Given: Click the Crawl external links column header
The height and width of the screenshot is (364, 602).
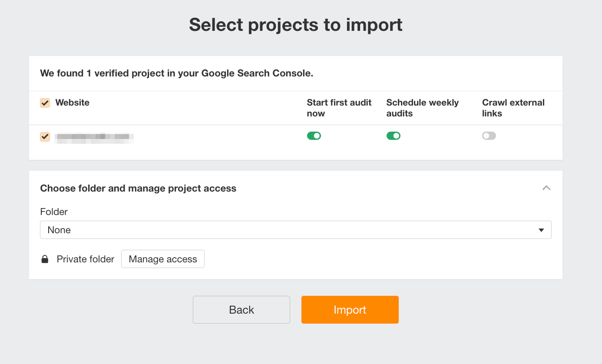Looking at the screenshot, I should (x=513, y=108).
